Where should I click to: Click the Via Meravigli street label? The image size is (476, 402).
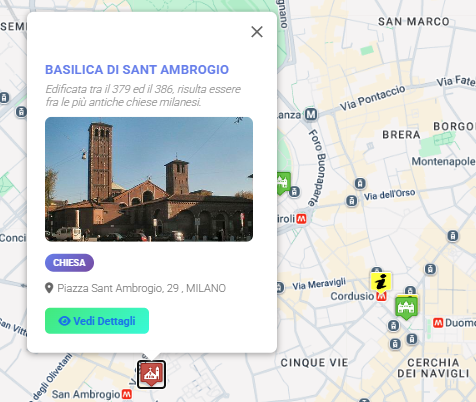[x=319, y=284]
